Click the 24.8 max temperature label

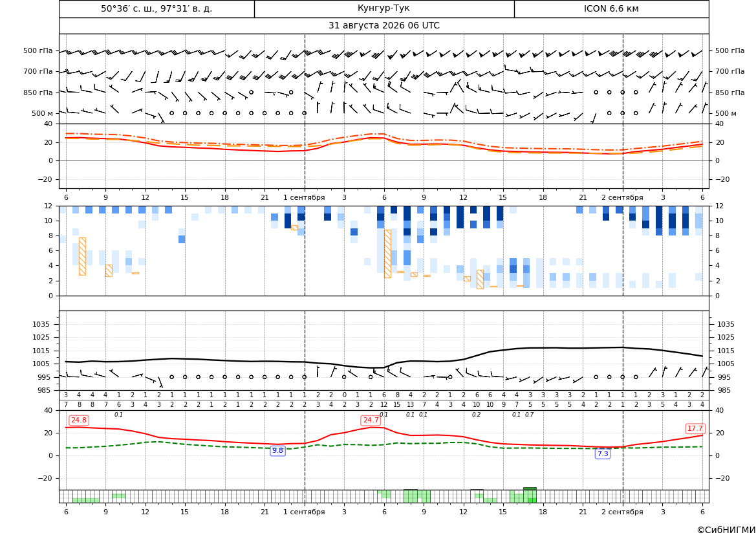pyautogui.click(x=79, y=420)
